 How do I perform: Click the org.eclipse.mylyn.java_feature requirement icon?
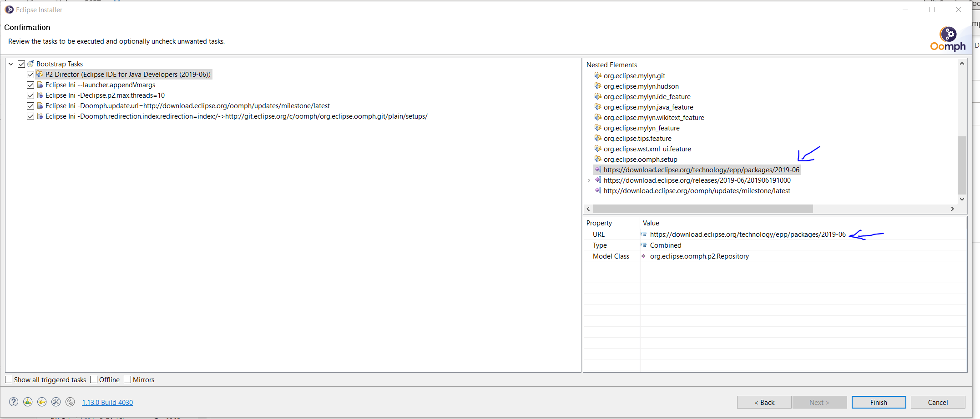pyautogui.click(x=598, y=107)
